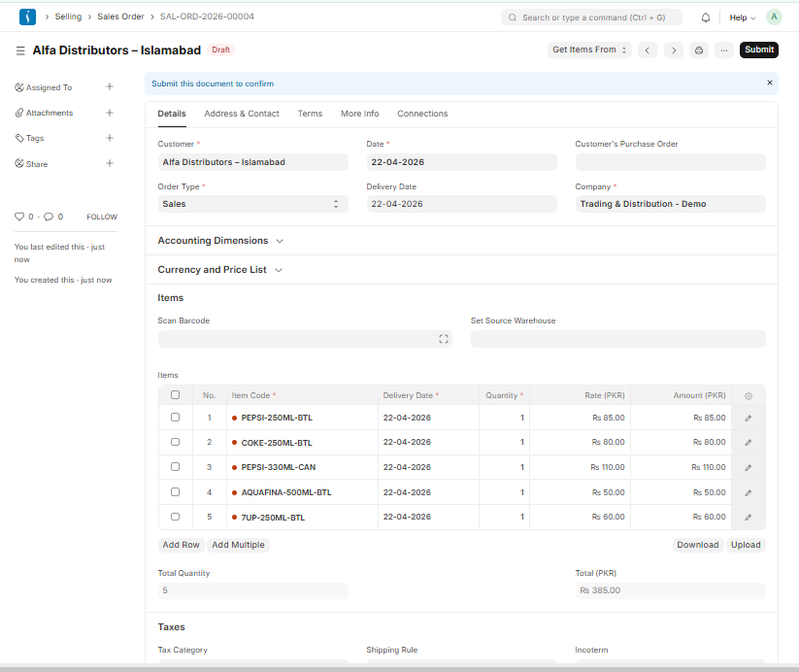Screen dimensions: 799x672
Task: Open the notifications bell
Action: click(x=707, y=17)
